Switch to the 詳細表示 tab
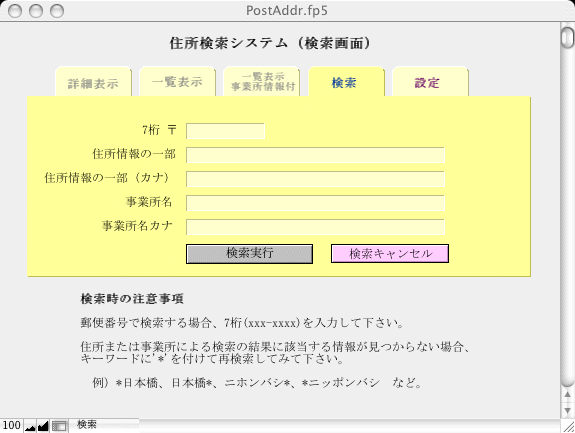The width and height of the screenshot is (575, 433). click(x=93, y=82)
